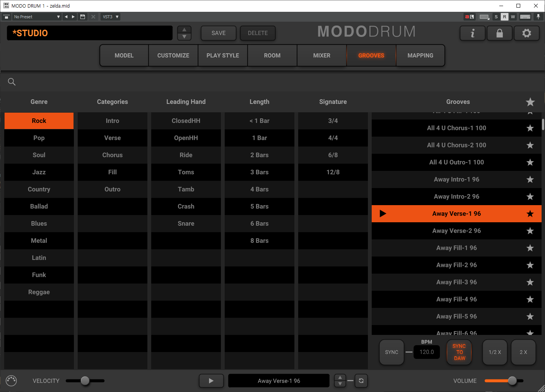The height and width of the screenshot is (392, 545).
Task: Open the info button with the i icon
Action: pyautogui.click(x=473, y=33)
